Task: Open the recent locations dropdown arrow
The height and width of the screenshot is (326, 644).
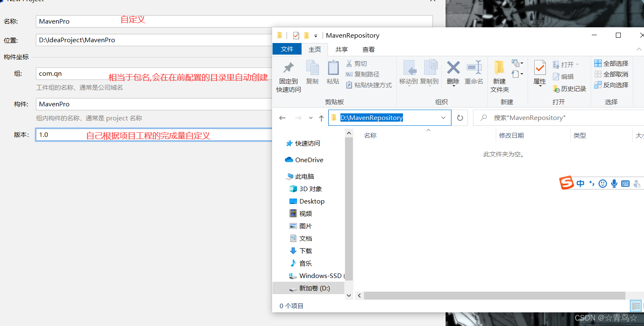Action: click(x=311, y=118)
